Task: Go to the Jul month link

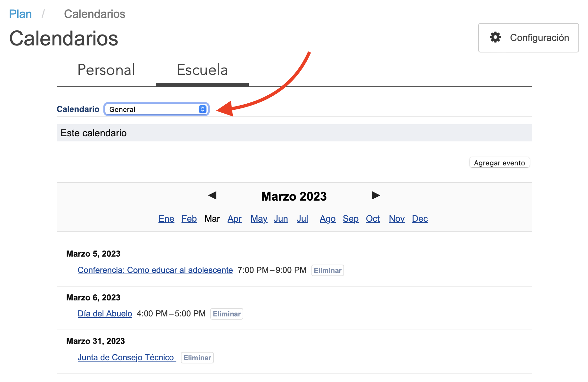Action: pyautogui.click(x=302, y=219)
